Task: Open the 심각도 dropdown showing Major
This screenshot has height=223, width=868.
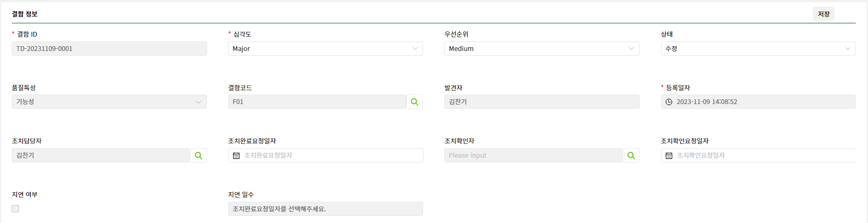Action: 325,48
